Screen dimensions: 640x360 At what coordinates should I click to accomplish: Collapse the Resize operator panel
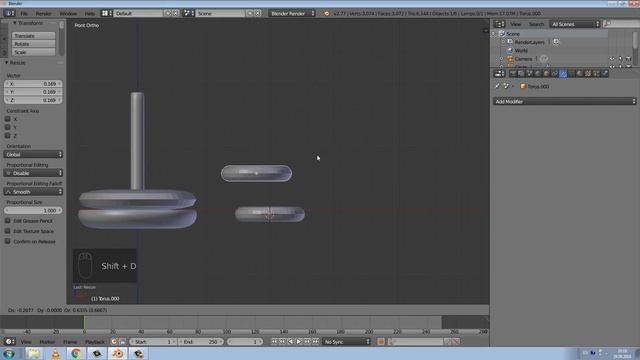pos(7,63)
